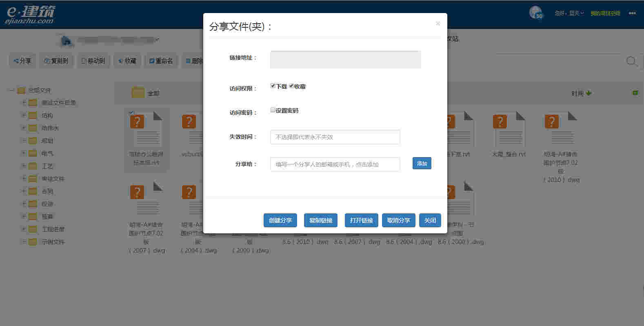Expand the 合同 folder in tree
644x326 pixels.
click(24, 191)
